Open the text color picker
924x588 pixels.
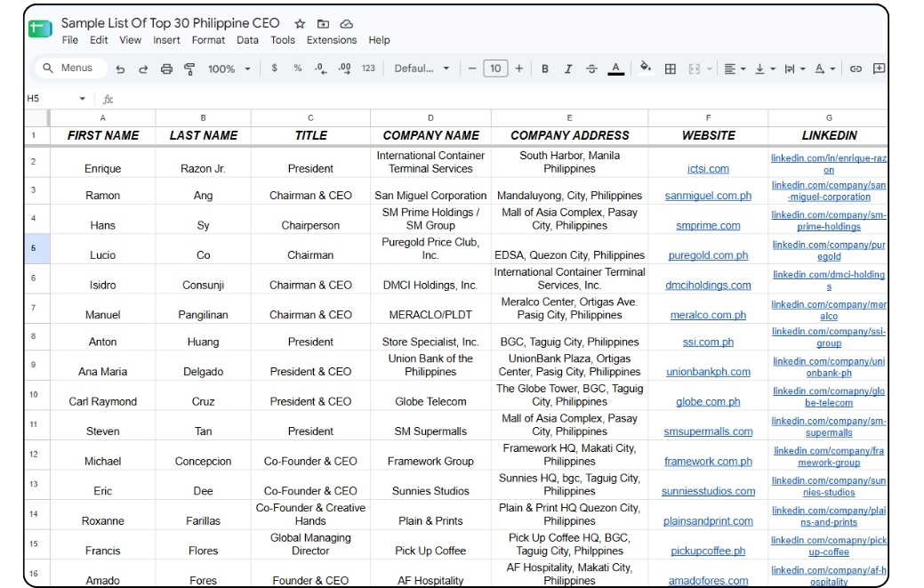[615, 68]
